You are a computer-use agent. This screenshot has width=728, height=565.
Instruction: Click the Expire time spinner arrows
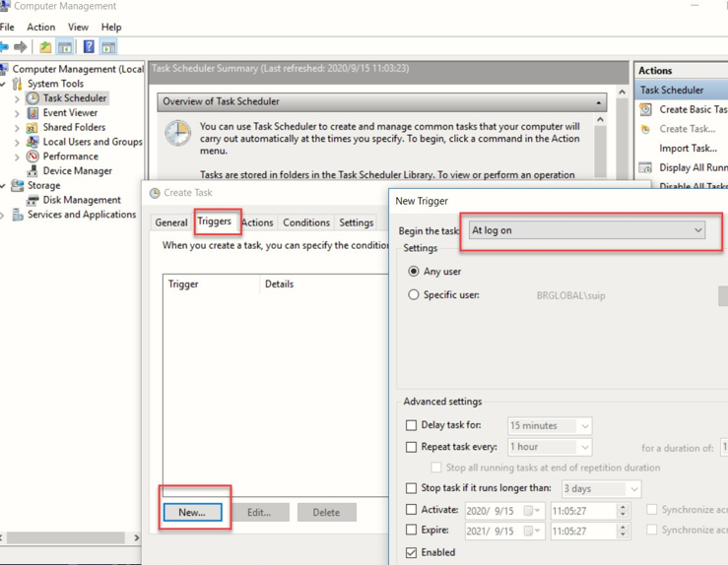[623, 531]
